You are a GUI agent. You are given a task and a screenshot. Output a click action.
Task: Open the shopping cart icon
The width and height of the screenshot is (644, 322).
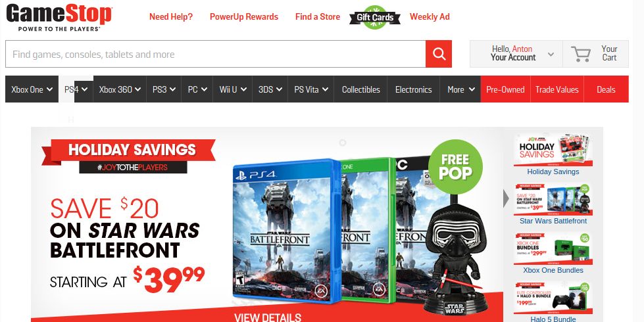(581, 54)
